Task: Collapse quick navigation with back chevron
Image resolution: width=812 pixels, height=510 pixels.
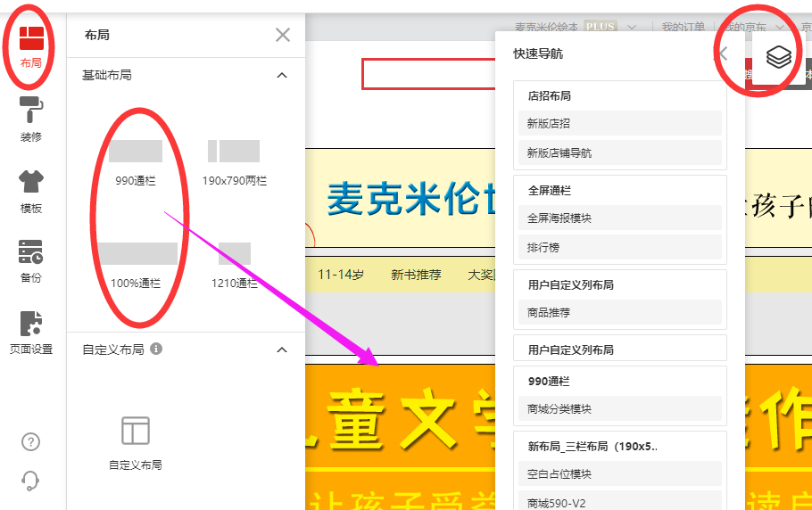Action: tap(724, 53)
